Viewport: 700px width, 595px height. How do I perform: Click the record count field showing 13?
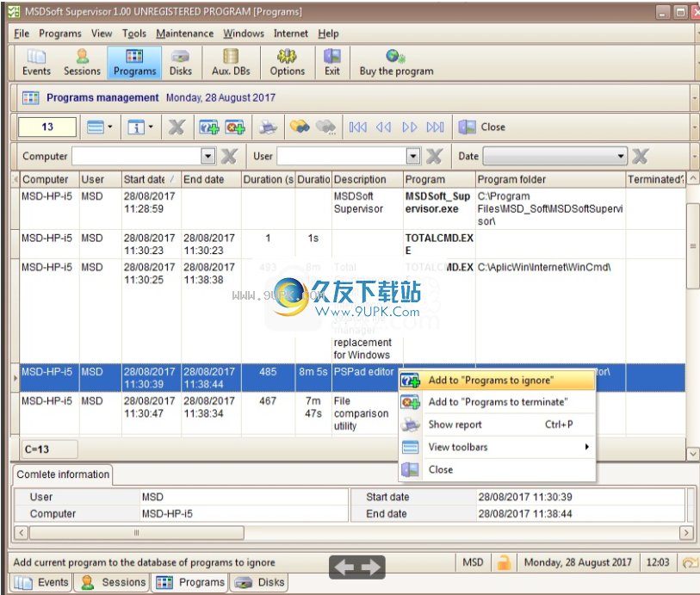click(x=47, y=127)
